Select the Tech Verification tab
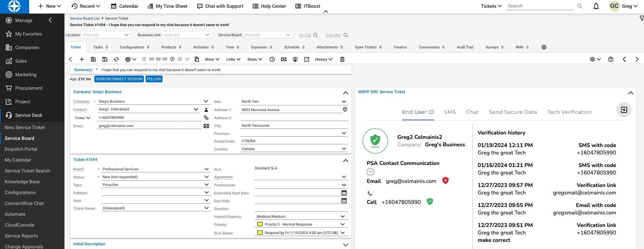The width and height of the screenshot is (644, 249). (x=569, y=112)
